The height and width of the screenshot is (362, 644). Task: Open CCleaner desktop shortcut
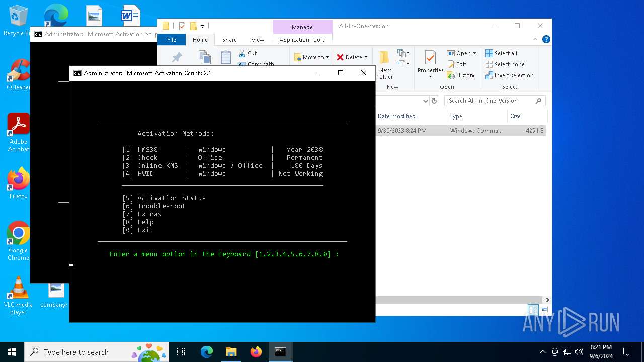tap(18, 75)
